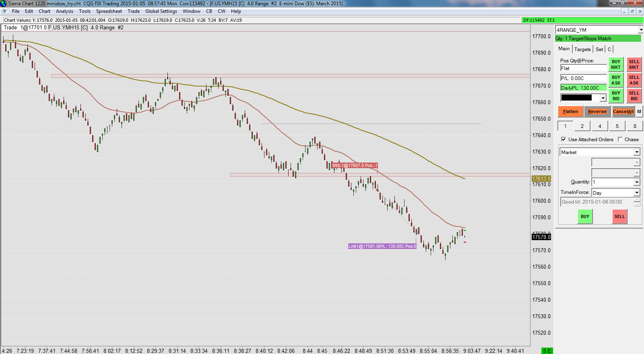The image size is (644, 354).
Task: Open the Spreadsheet menu
Action: [109, 11]
